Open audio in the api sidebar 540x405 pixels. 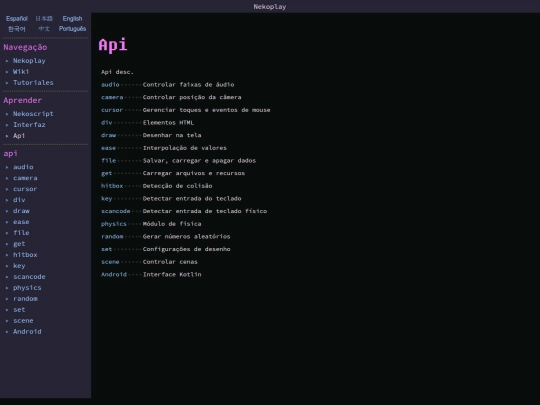(x=23, y=167)
